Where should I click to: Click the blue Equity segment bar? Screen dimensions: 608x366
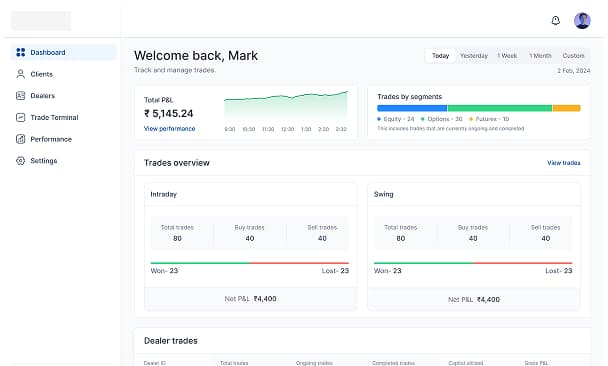click(x=412, y=108)
